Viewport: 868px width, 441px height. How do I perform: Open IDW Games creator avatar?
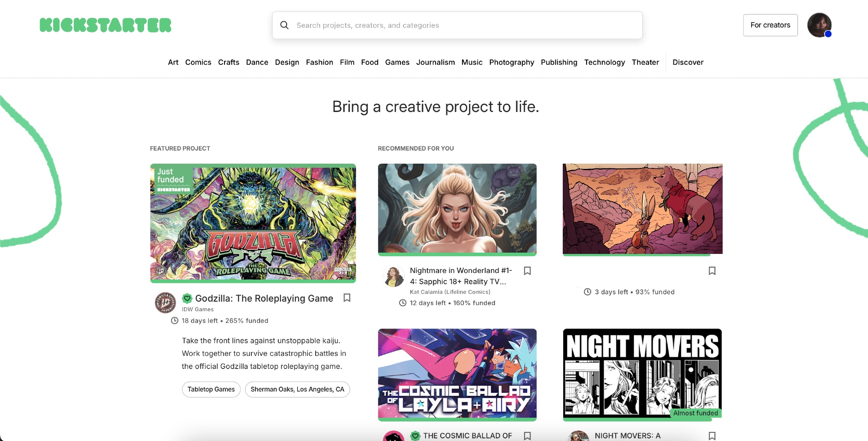(x=165, y=303)
